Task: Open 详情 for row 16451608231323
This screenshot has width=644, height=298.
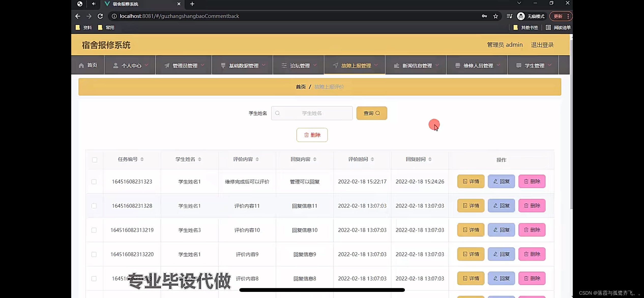Action: (471, 181)
